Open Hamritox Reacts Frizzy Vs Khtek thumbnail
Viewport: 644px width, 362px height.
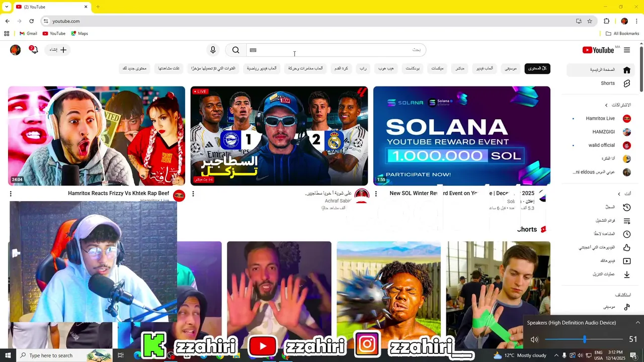97,136
